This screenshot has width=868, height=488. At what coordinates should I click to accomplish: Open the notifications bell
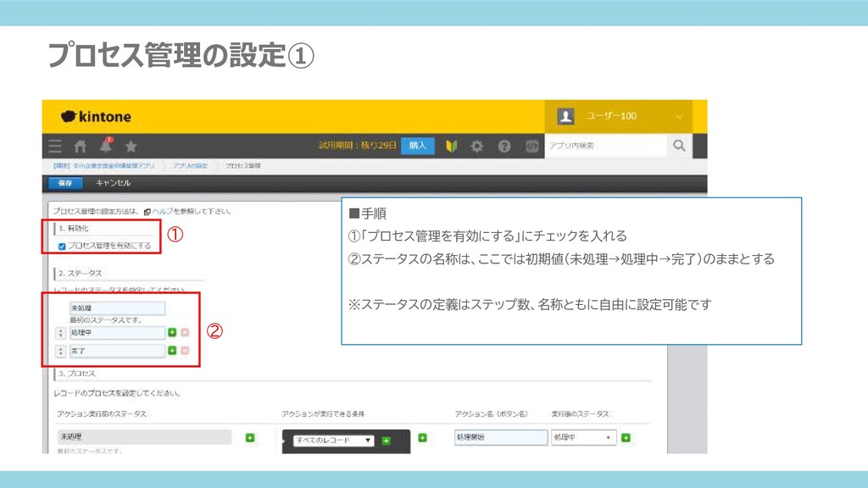pos(106,146)
